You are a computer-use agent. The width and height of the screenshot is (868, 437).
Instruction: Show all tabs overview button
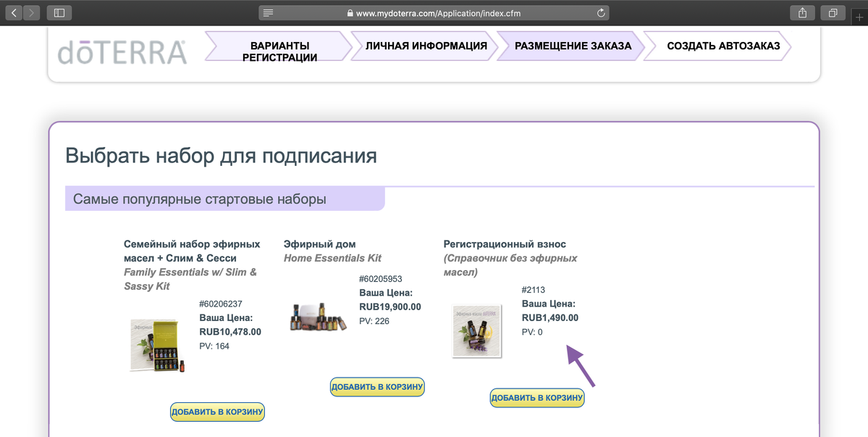tap(833, 13)
